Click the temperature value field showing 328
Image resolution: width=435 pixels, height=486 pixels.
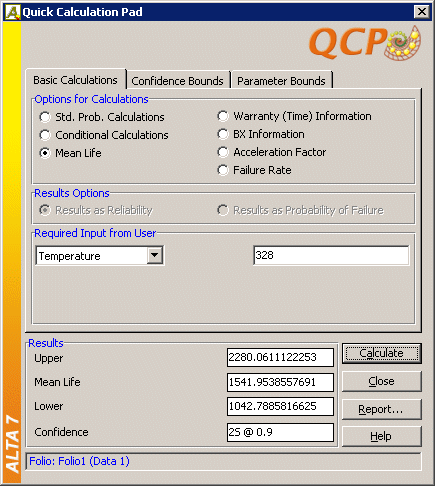coord(331,255)
